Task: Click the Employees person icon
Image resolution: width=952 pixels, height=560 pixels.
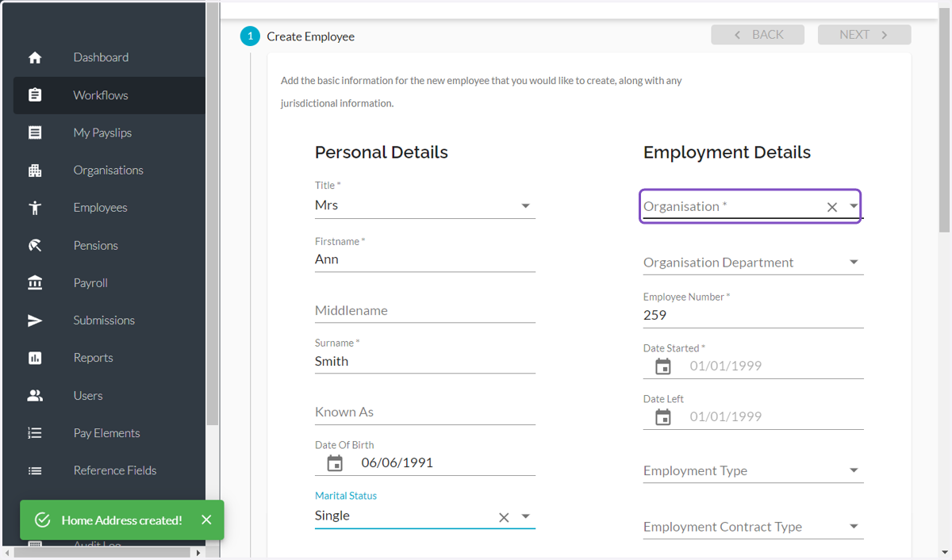Action: coord(35,208)
